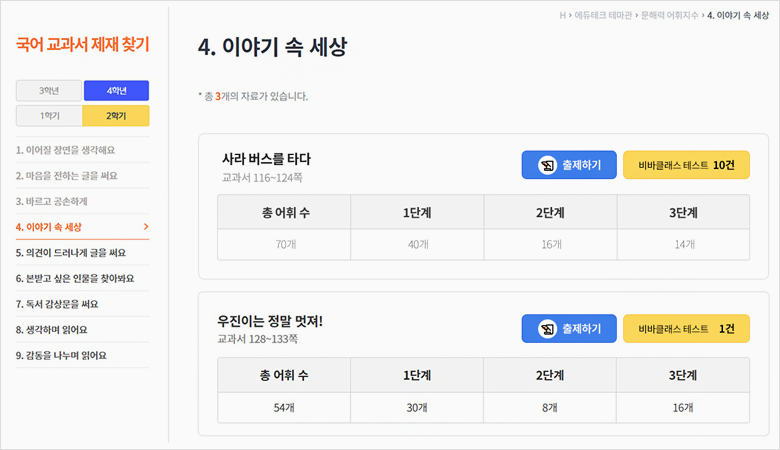Open unit 9. 감동을 나누며 읽어요
Screen dimensions: 780x450
(x=83, y=356)
